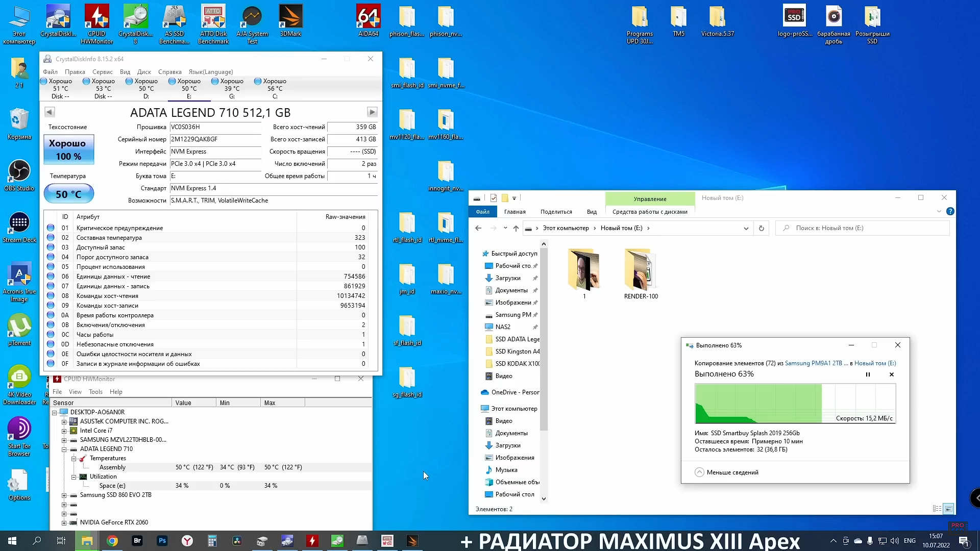Open µTorrent desktop shortcut
980x551 pixels.
click(x=19, y=330)
